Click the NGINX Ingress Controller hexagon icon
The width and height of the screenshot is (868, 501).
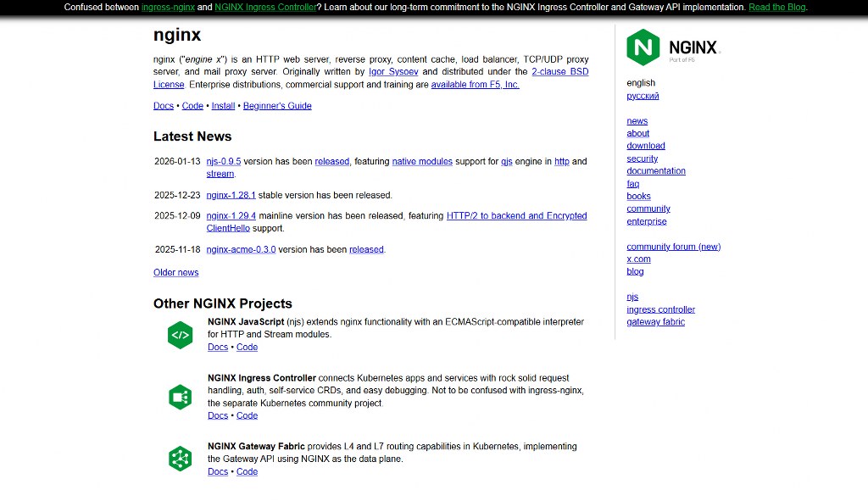(180, 397)
